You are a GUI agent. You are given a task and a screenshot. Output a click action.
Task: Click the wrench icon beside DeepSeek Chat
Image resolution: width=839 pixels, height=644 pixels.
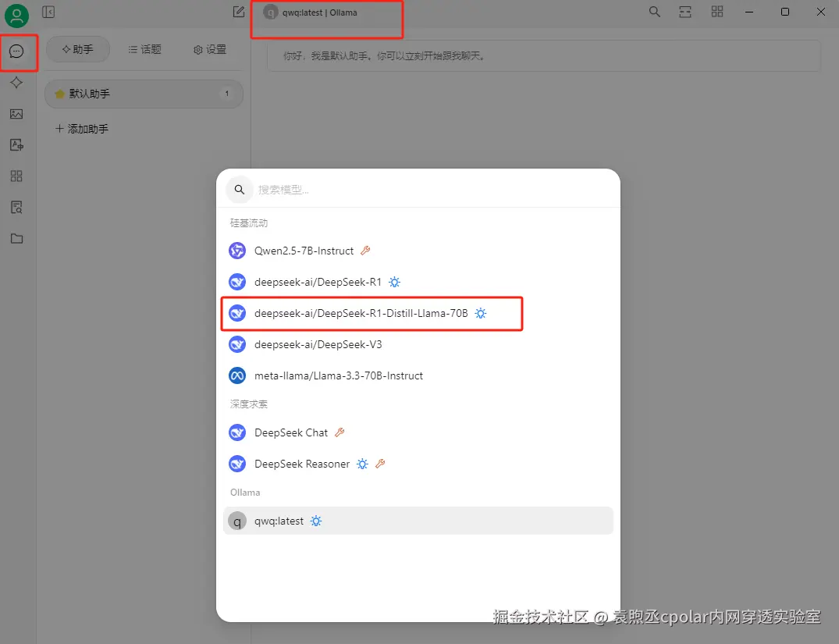click(x=340, y=432)
